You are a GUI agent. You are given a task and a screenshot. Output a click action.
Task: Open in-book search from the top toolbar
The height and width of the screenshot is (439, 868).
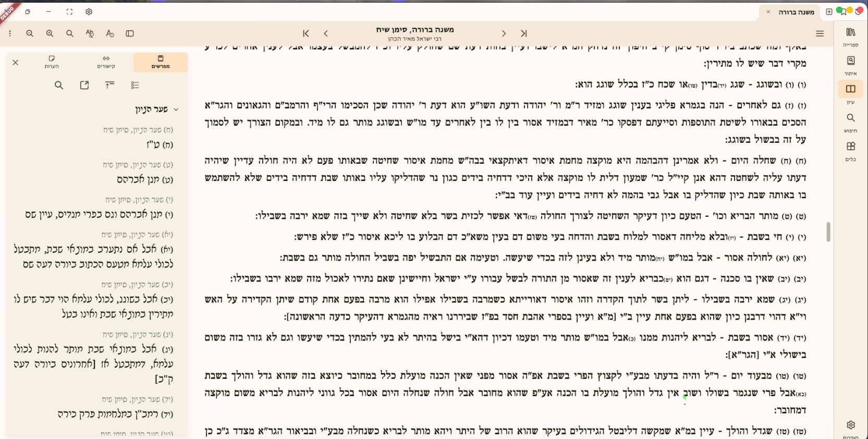(69, 33)
